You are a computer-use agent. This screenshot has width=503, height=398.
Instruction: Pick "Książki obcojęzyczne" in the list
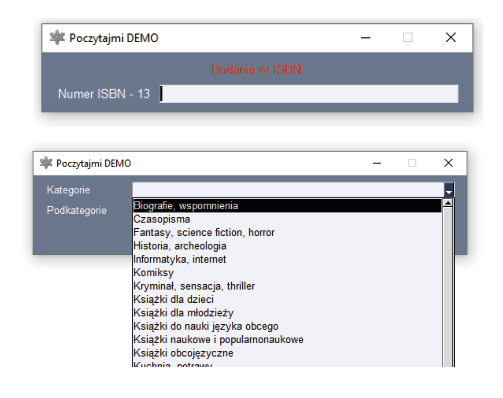(287, 353)
